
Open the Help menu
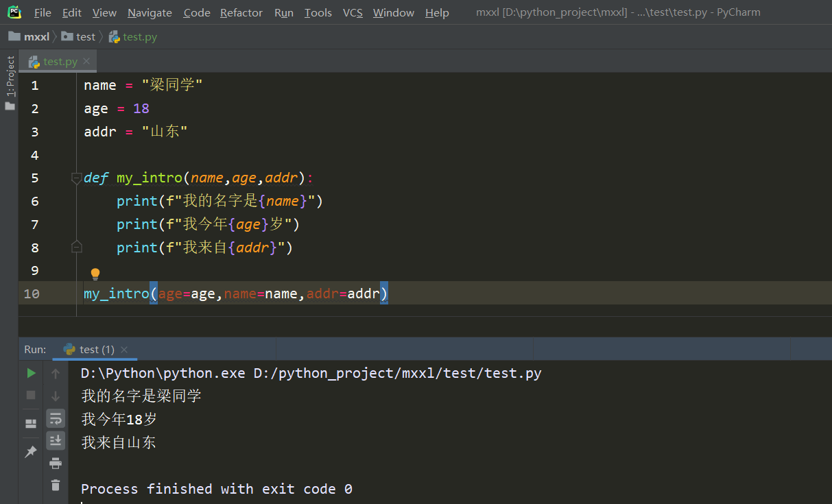tap(437, 12)
